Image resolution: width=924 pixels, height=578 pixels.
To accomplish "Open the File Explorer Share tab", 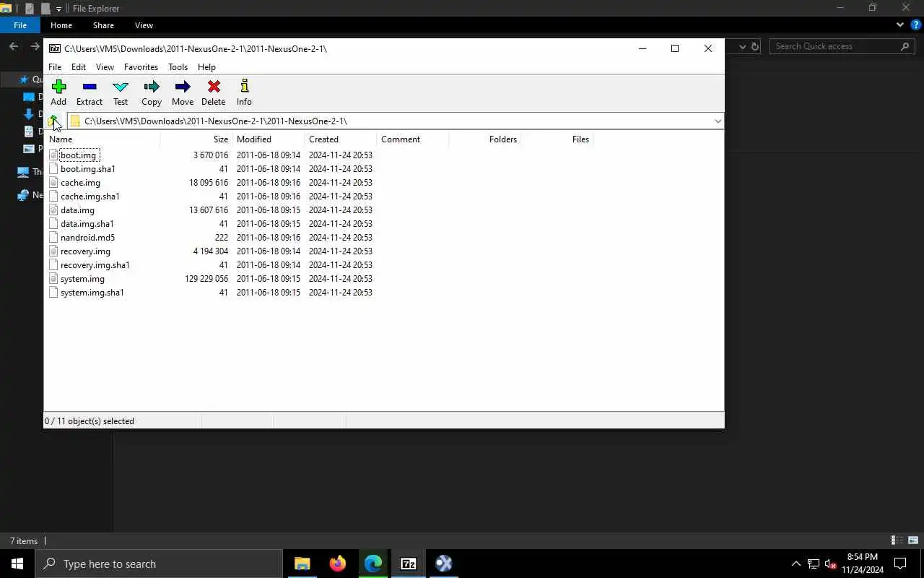I will [x=103, y=25].
